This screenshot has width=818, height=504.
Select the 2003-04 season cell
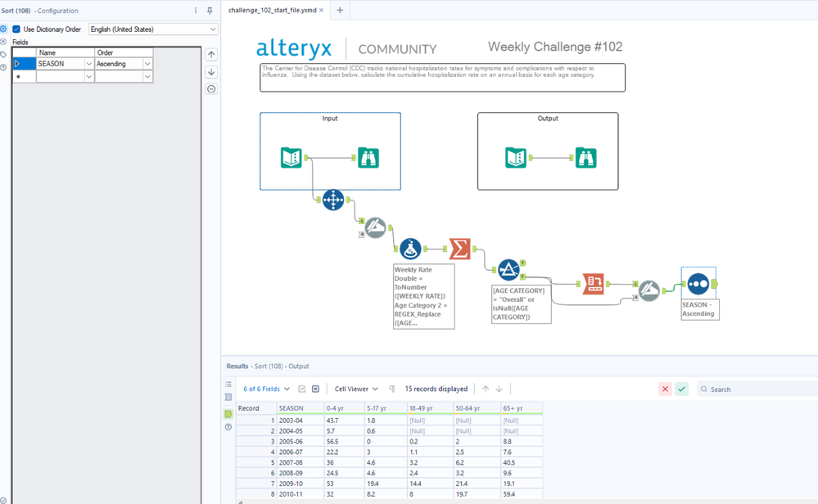pos(301,420)
